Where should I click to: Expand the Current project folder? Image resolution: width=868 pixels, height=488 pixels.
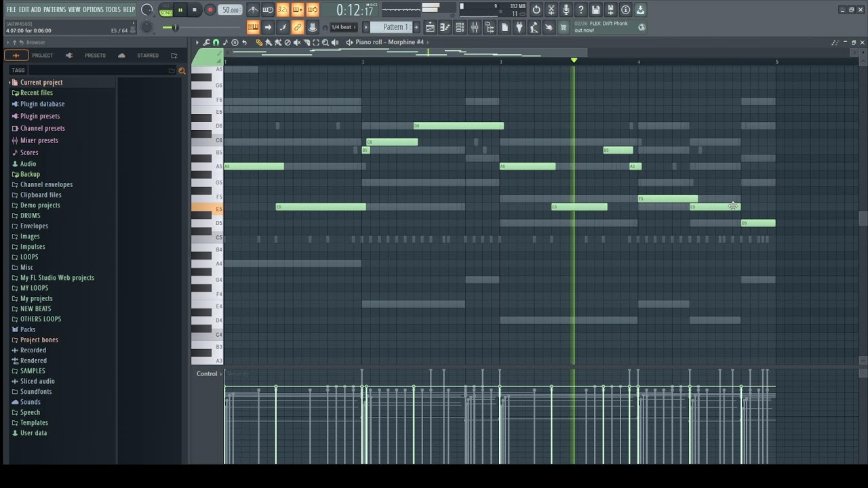coord(41,83)
